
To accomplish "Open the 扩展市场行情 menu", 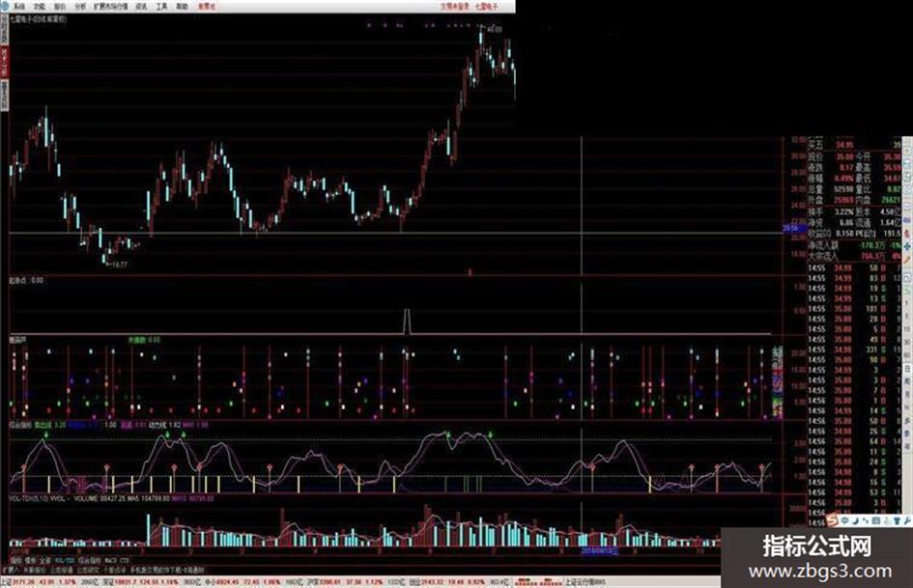I will click(111, 7).
